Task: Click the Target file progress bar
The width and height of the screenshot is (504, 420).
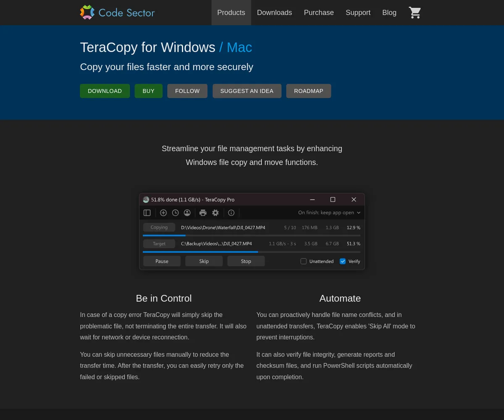Action: (252, 252)
